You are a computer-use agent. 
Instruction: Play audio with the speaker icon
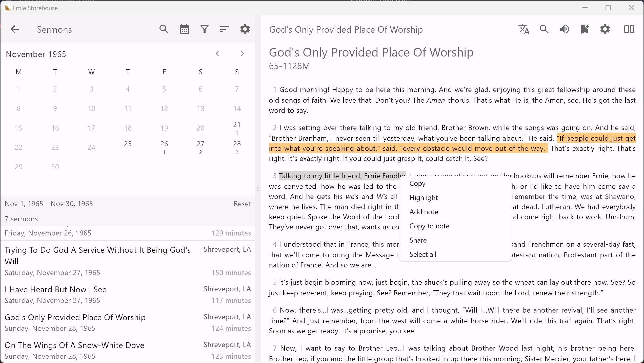tap(564, 29)
